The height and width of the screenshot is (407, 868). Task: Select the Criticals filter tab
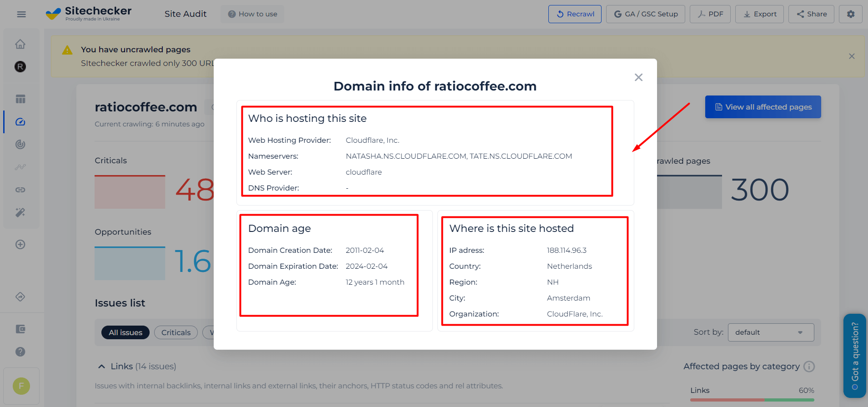click(176, 332)
